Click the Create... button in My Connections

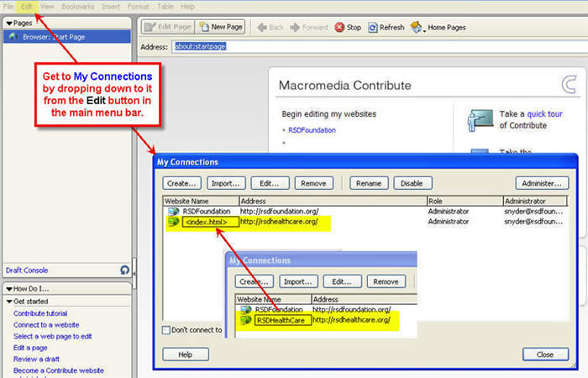tap(182, 183)
